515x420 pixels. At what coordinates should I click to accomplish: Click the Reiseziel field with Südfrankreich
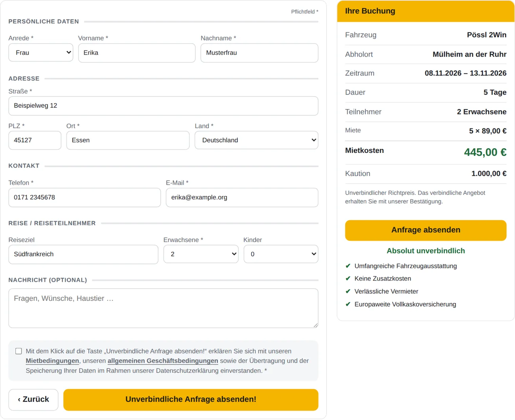coord(83,254)
